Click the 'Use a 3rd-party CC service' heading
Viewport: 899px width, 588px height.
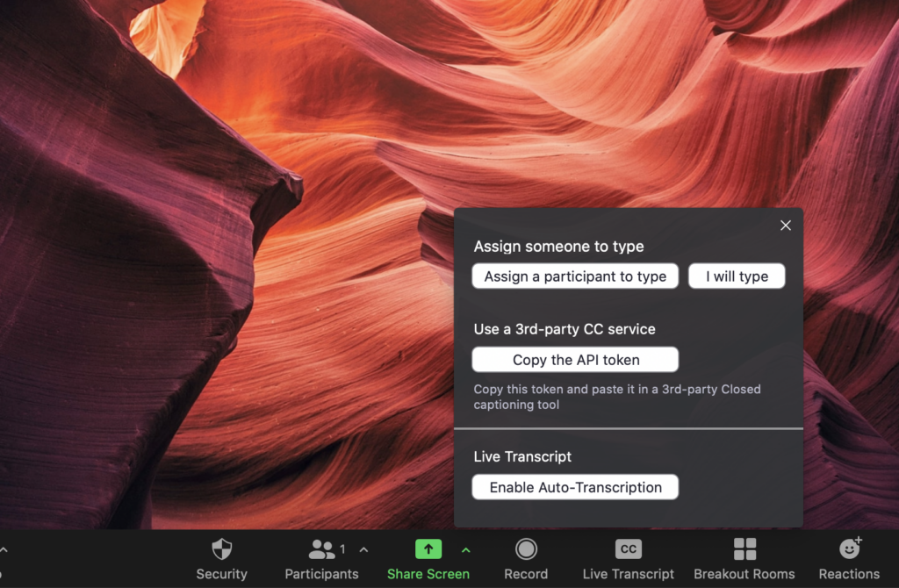click(x=565, y=329)
